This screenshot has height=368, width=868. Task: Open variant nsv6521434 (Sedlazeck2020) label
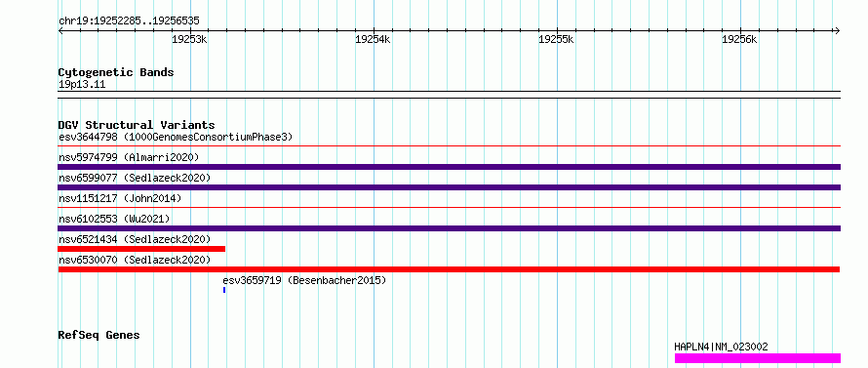point(135,239)
